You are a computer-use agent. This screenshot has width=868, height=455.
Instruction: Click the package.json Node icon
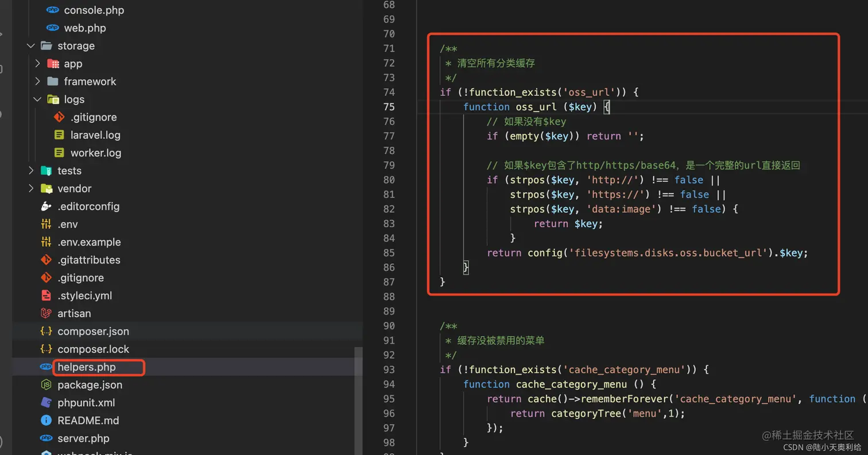pyautogui.click(x=46, y=384)
